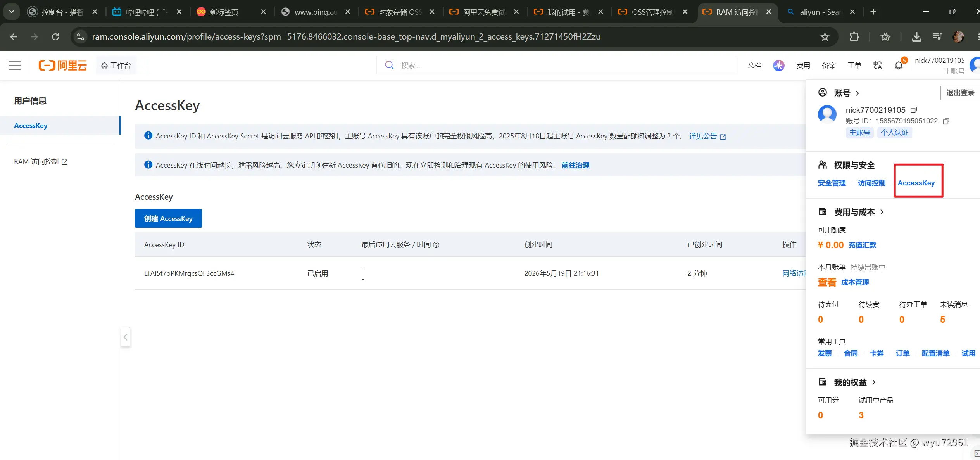
Task: Click the site information icon in address bar
Action: pos(81,37)
